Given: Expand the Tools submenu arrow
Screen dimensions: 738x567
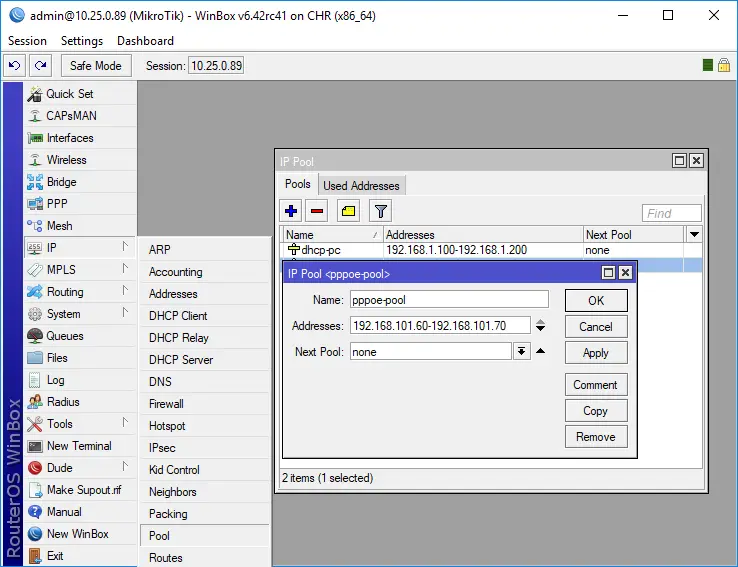Looking at the screenshot, I should pos(125,423).
